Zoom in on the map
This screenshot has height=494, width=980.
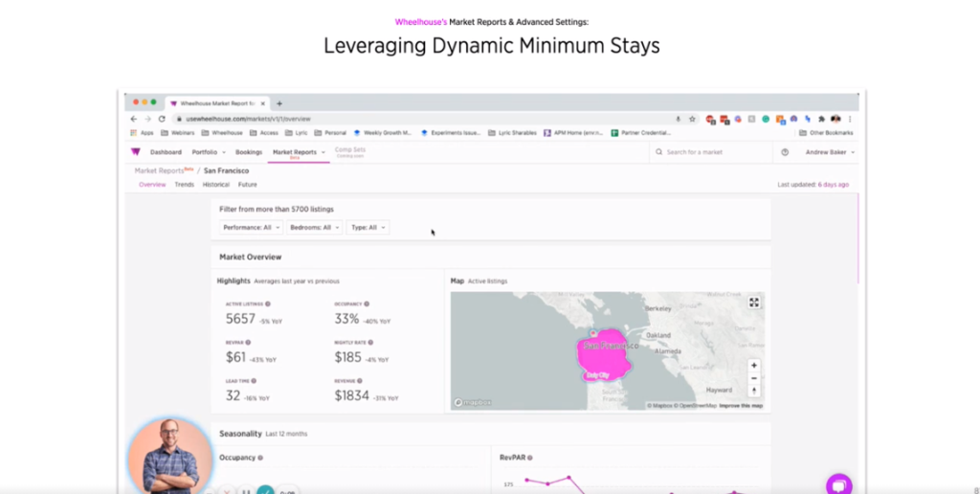pyautogui.click(x=754, y=365)
